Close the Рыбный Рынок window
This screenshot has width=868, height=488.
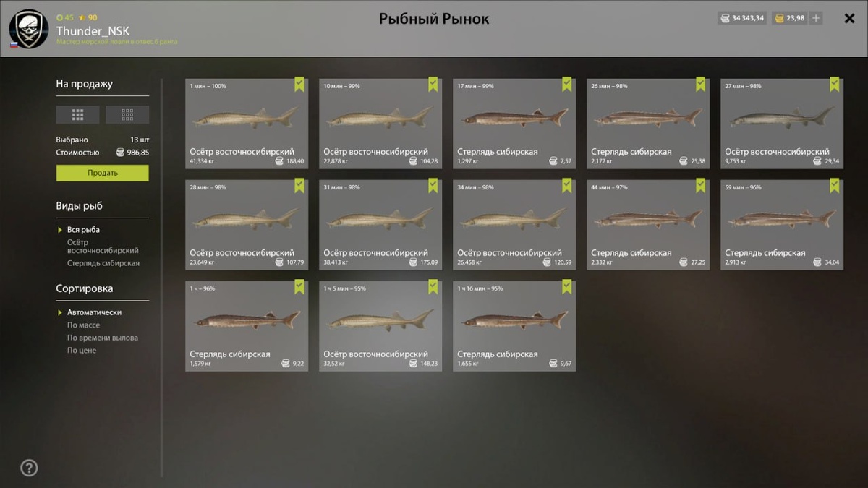click(850, 19)
